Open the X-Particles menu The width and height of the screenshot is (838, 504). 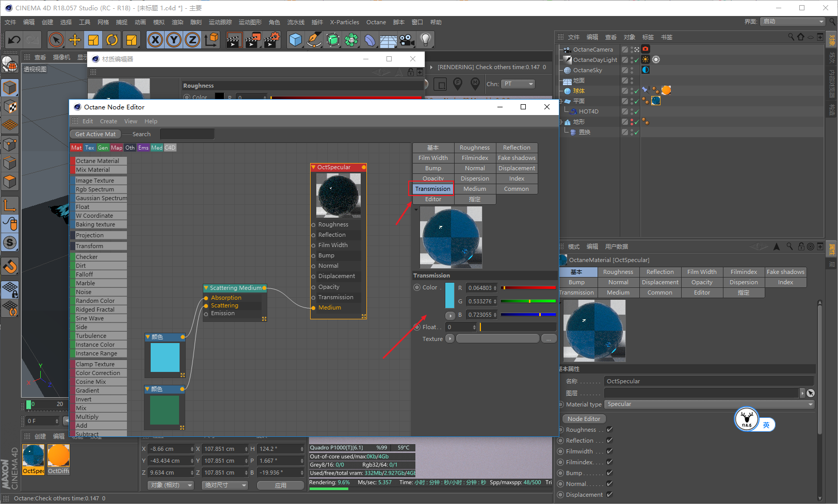tap(344, 22)
